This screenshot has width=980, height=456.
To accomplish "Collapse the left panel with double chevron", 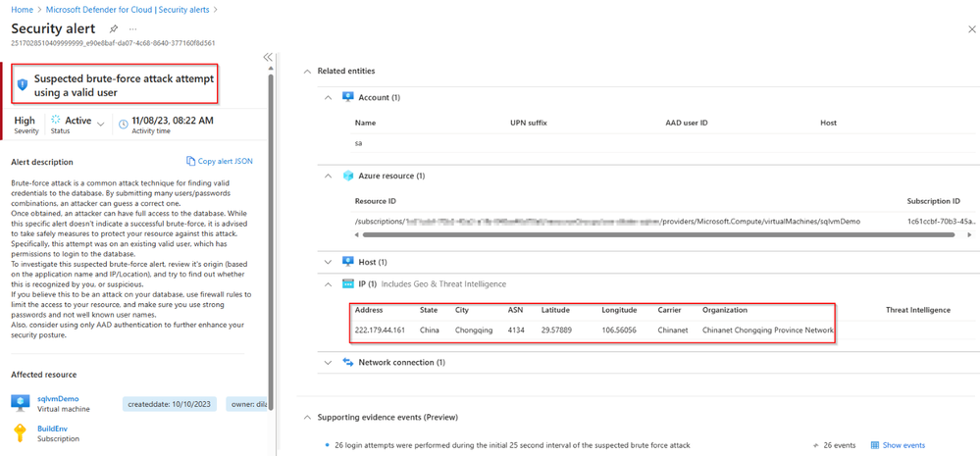I will click(268, 57).
